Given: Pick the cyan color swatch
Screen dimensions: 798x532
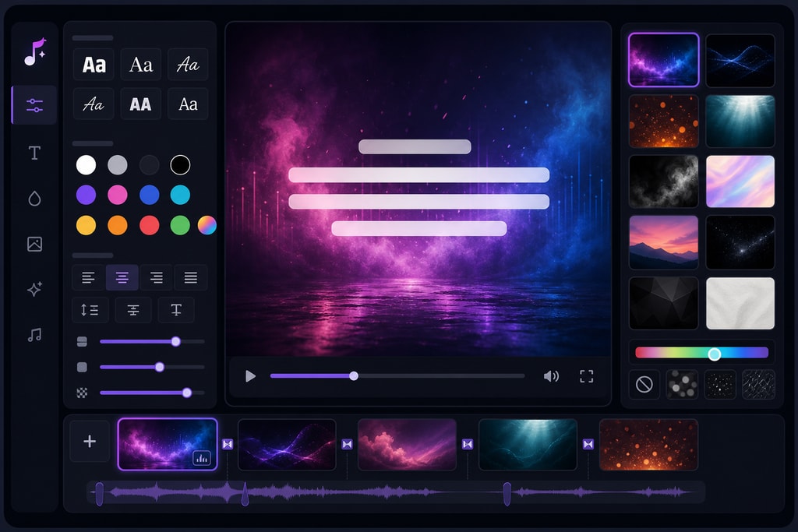Looking at the screenshot, I should tap(180, 195).
